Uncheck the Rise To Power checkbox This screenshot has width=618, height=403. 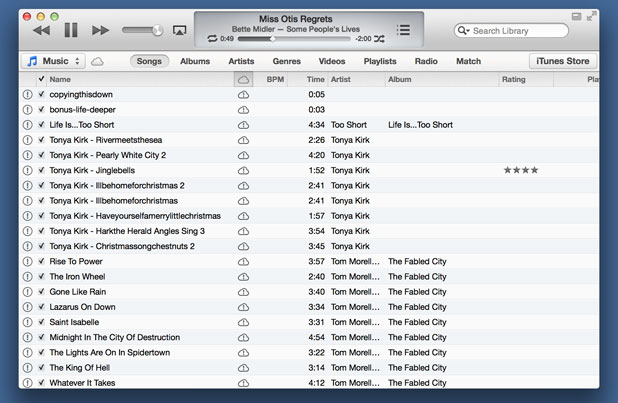pos(41,261)
